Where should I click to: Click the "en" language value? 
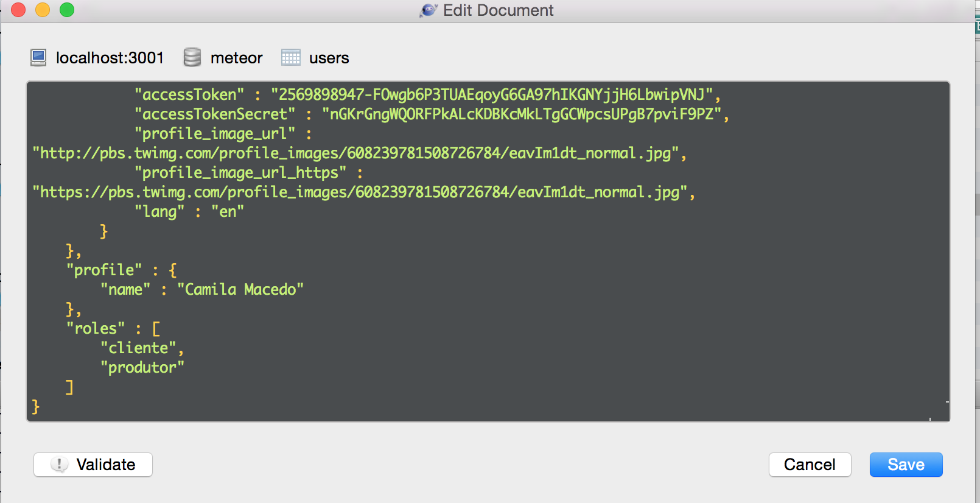tap(228, 212)
